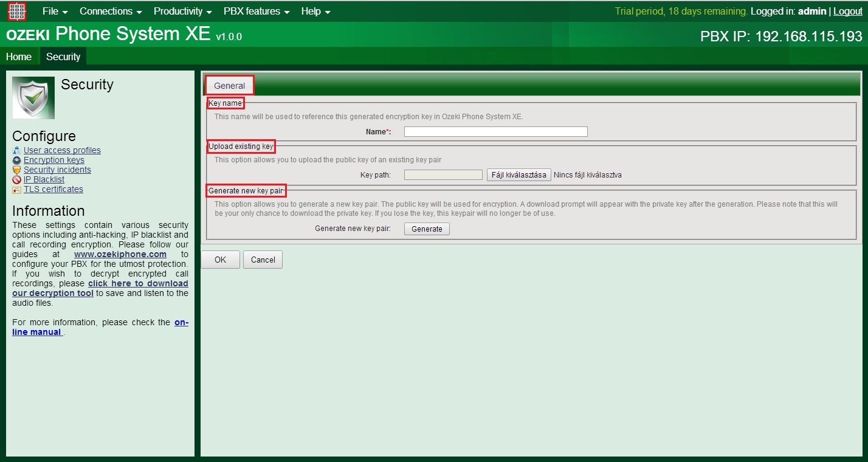868x462 pixels.
Task: Click the Encryption keys icon
Action: (17, 160)
